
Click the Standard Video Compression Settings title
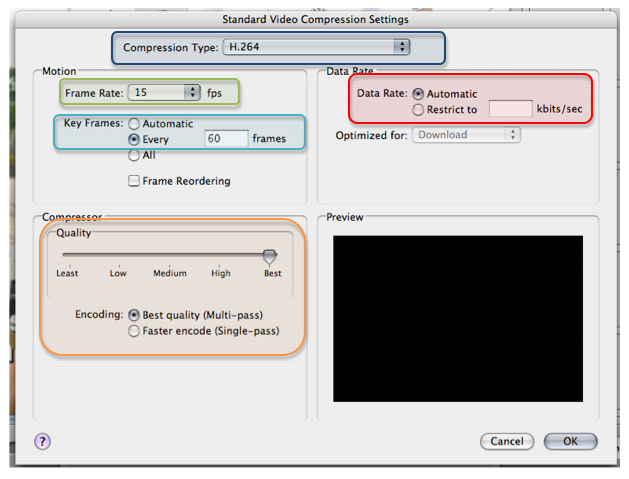click(315, 19)
